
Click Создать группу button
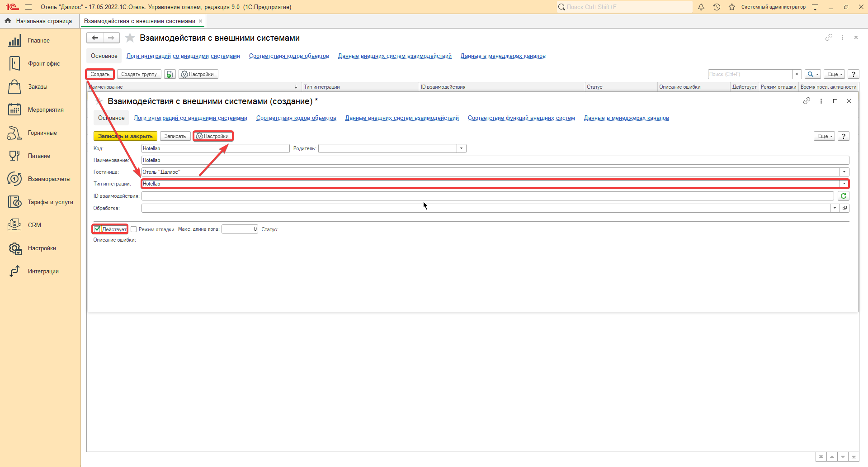pos(139,74)
